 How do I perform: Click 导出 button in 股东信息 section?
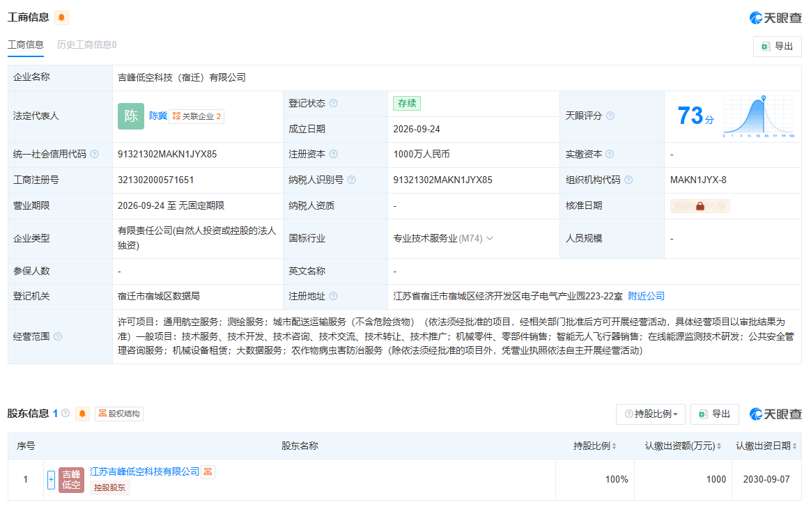[715, 414]
